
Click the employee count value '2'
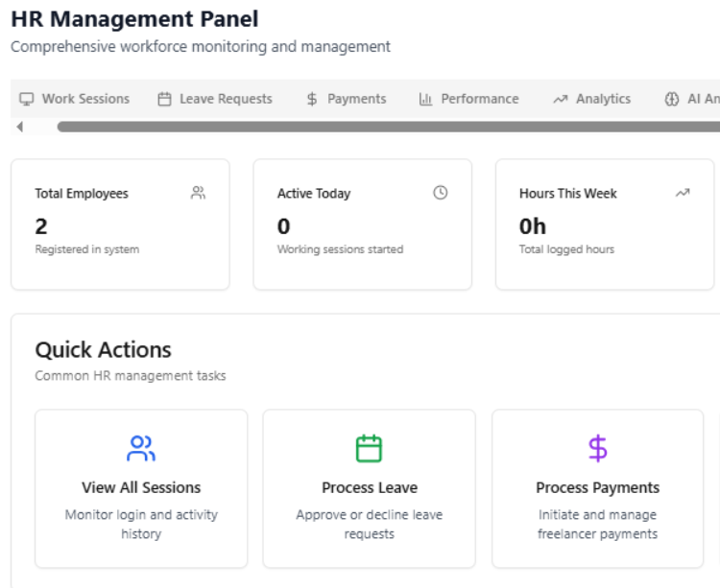pyautogui.click(x=41, y=226)
